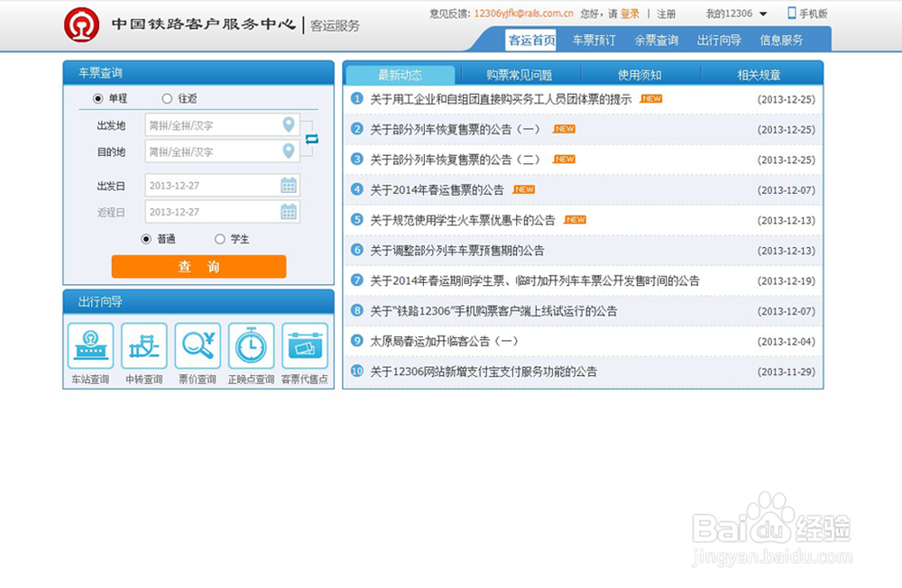Open the 中转查询 transfer query tool

[x=144, y=345]
